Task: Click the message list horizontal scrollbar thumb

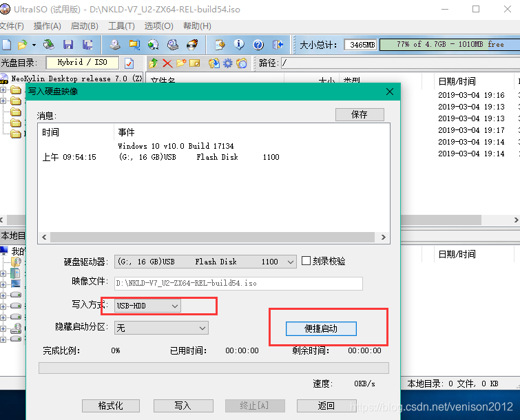Action: (212, 237)
